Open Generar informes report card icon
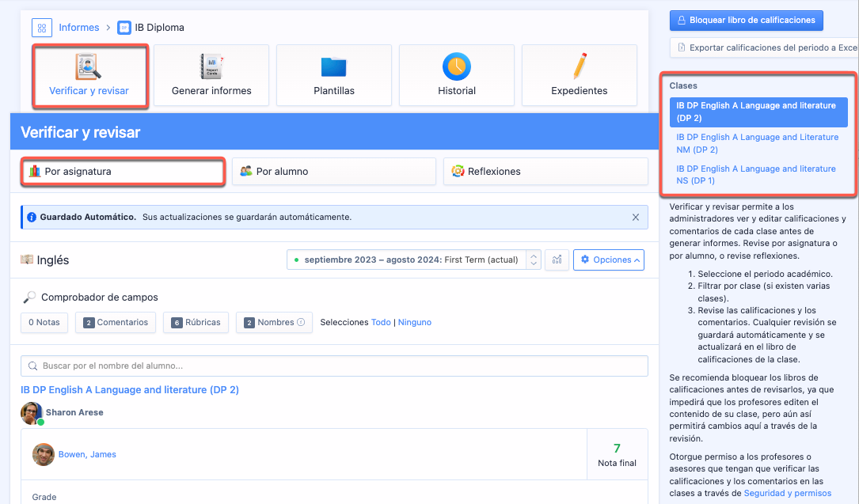This screenshot has width=859, height=504. pos(211,66)
